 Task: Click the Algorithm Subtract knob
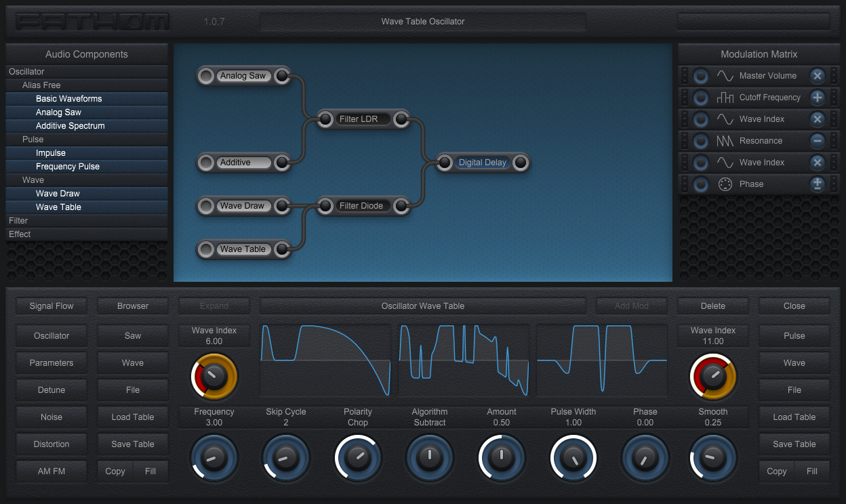(x=430, y=457)
